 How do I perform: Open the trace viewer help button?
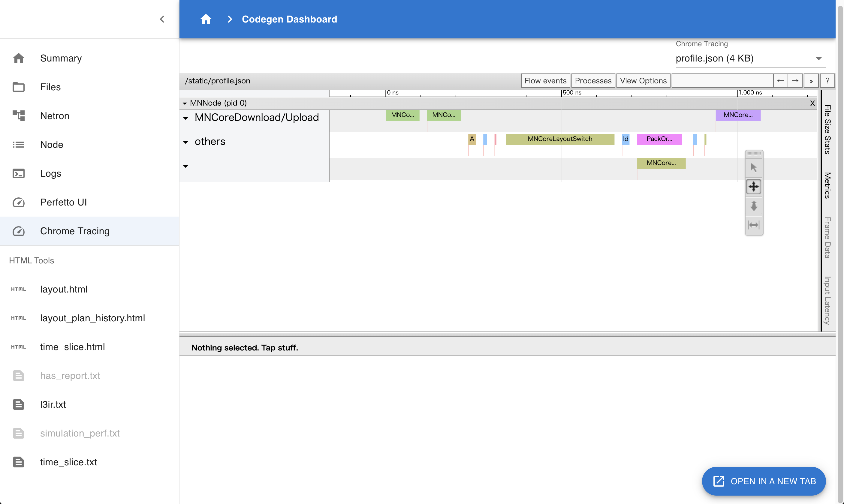(x=827, y=81)
